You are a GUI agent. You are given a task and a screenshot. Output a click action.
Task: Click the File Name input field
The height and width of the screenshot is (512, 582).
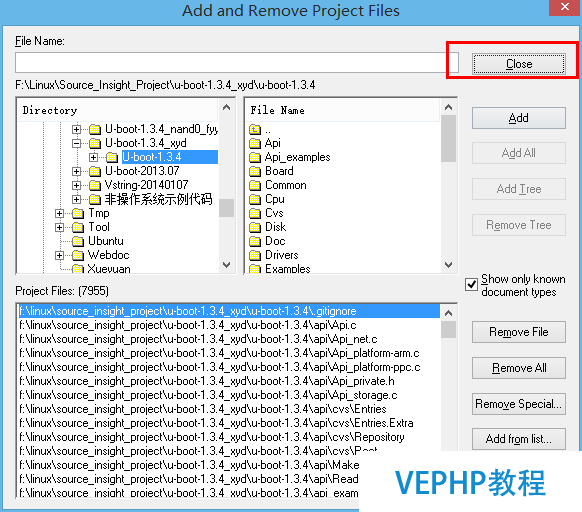[x=237, y=62]
